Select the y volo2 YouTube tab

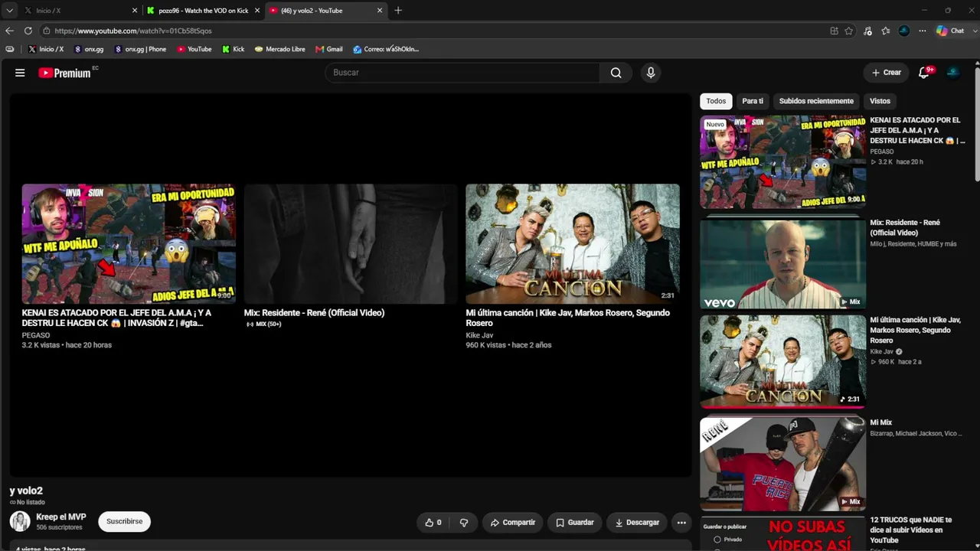[325, 11]
